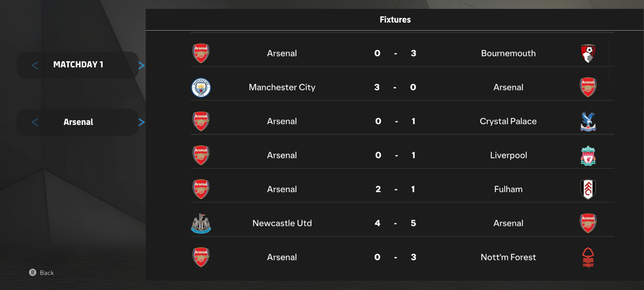Select the Fixtures header tab
Image resolution: width=644 pixels, height=290 pixels.
coord(395,20)
